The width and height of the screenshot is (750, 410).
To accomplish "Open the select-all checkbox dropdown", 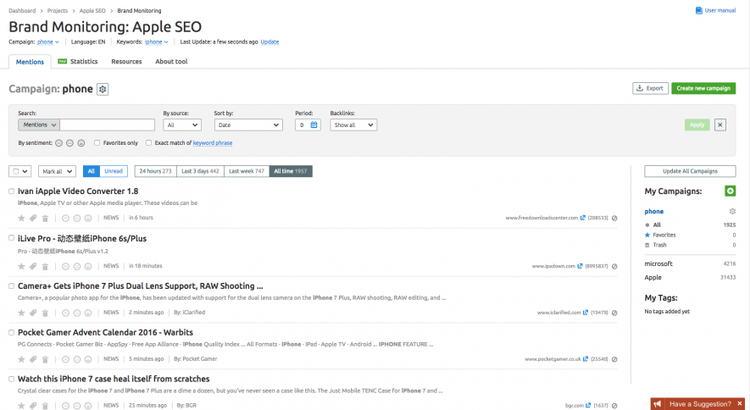I will pos(20,171).
